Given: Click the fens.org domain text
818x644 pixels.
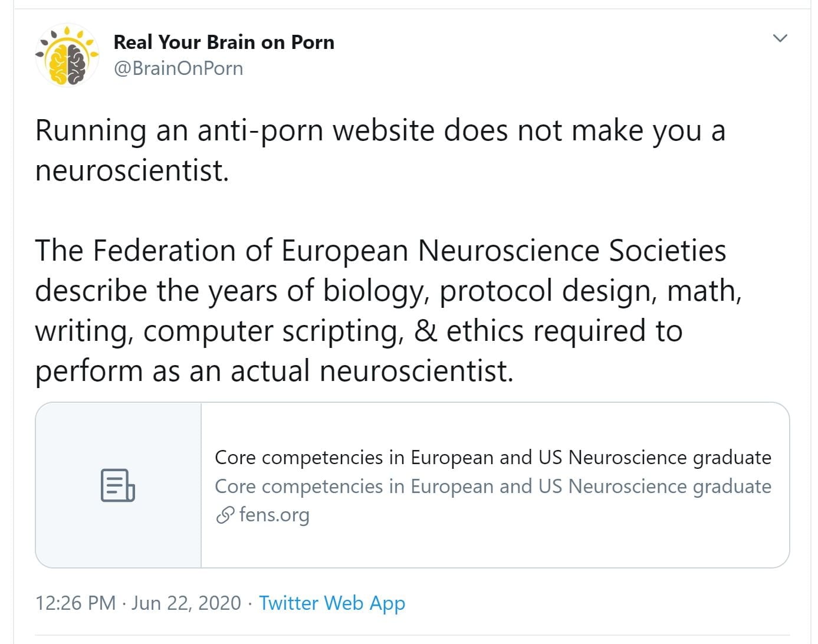Looking at the screenshot, I should click(274, 515).
